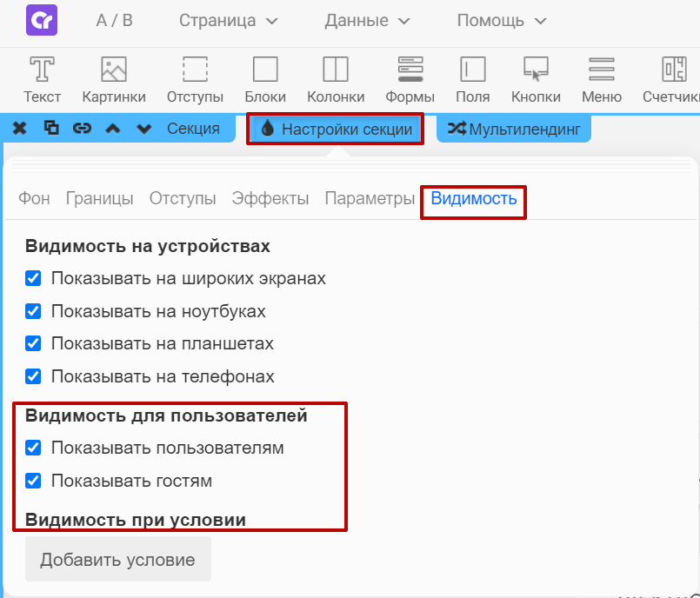Move section up with the arrow

point(113,129)
